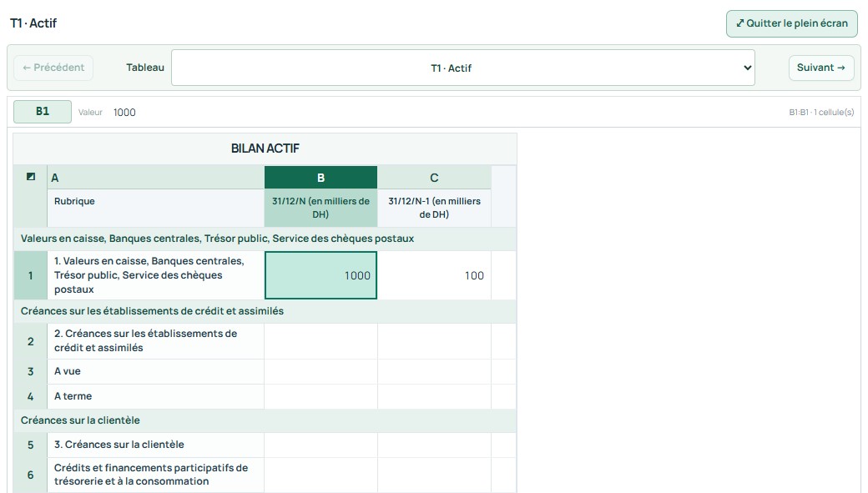This screenshot has width=868, height=493.
Task: Click column C cell for A terme row
Action: tap(434, 397)
